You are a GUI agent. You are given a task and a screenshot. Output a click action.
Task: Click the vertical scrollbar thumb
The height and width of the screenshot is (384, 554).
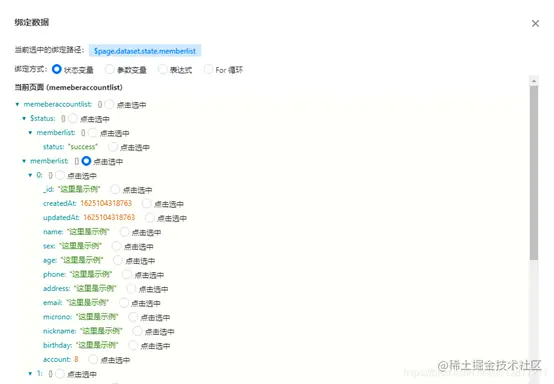click(534, 173)
